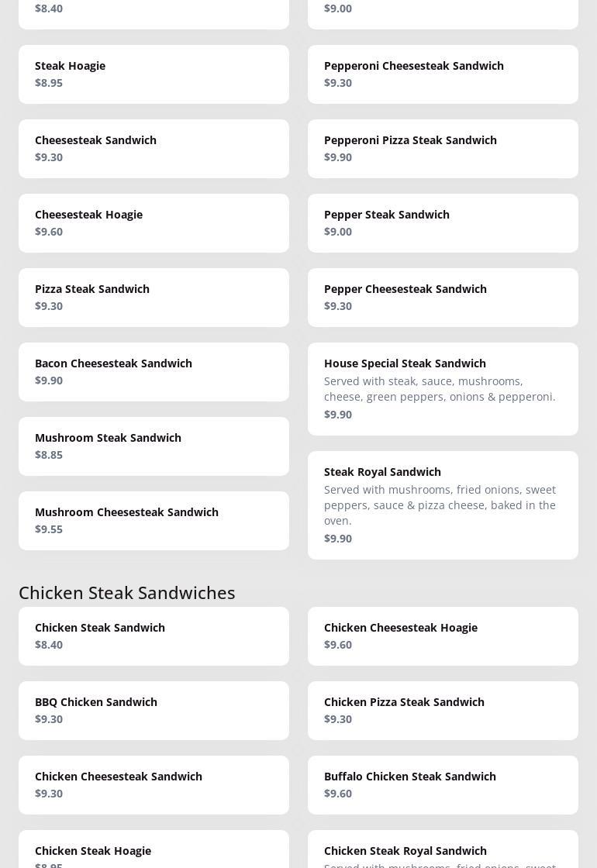Open the Mushroom Cheesesteak Sandwich item

coord(154,521)
